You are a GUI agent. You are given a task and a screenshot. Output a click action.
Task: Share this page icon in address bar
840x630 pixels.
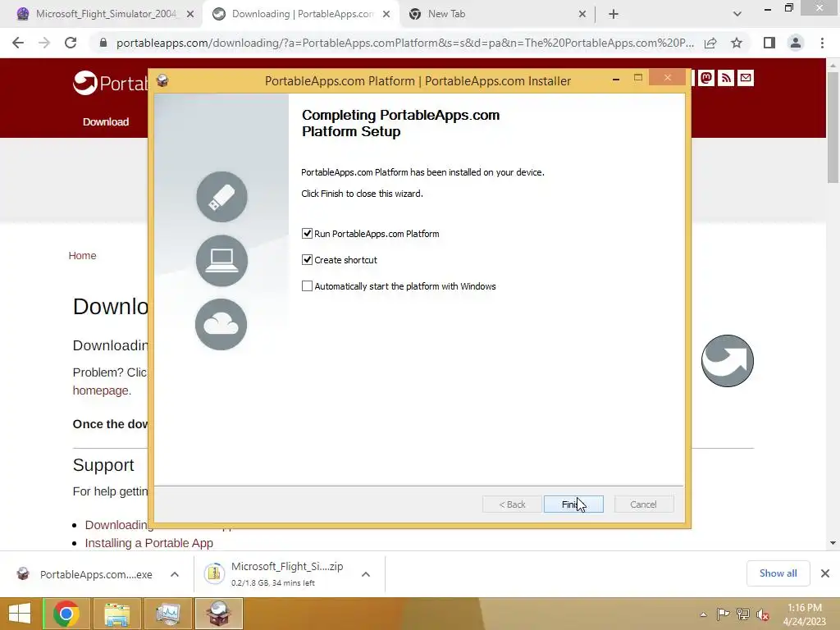710,43
